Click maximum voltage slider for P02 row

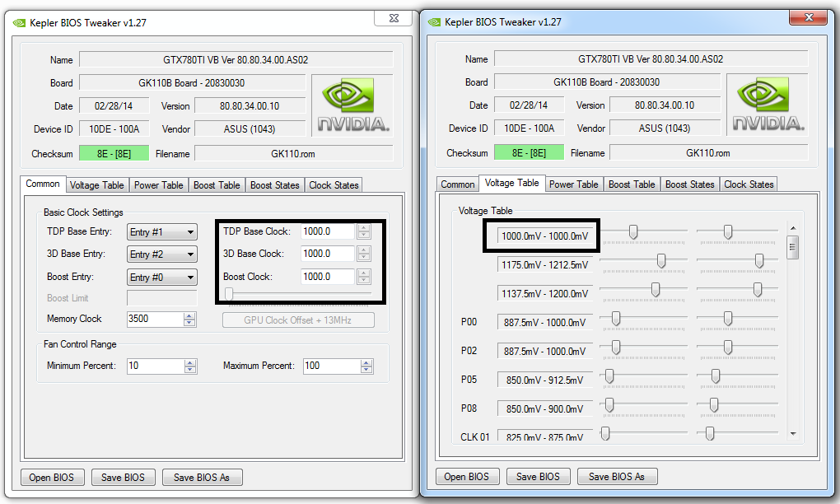(728, 347)
